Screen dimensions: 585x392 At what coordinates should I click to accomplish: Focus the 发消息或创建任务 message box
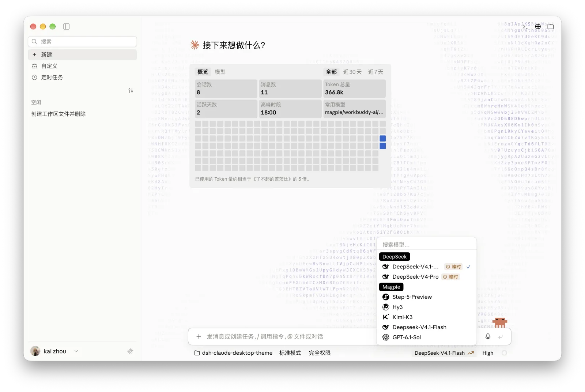coord(289,336)
